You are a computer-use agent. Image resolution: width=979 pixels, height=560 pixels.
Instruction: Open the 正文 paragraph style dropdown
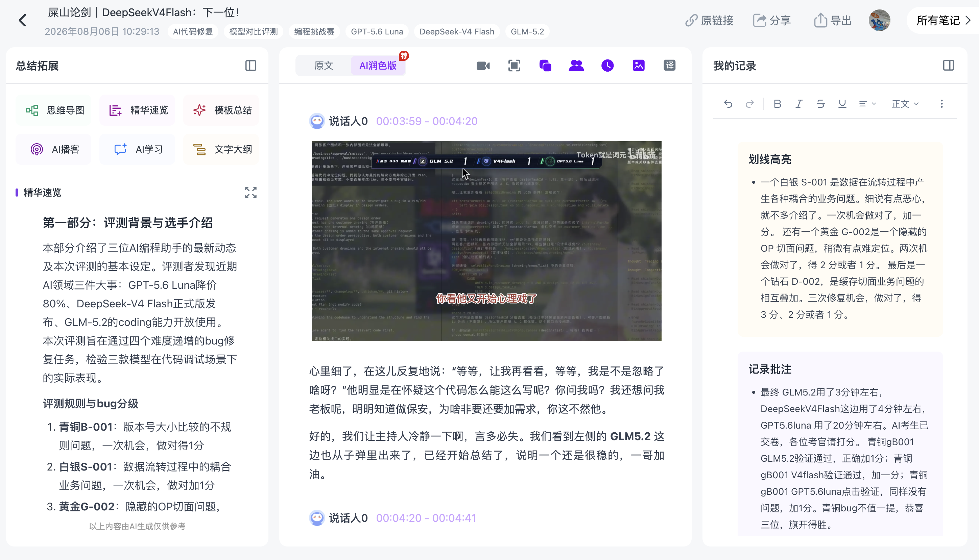click(x=905, y=104)
